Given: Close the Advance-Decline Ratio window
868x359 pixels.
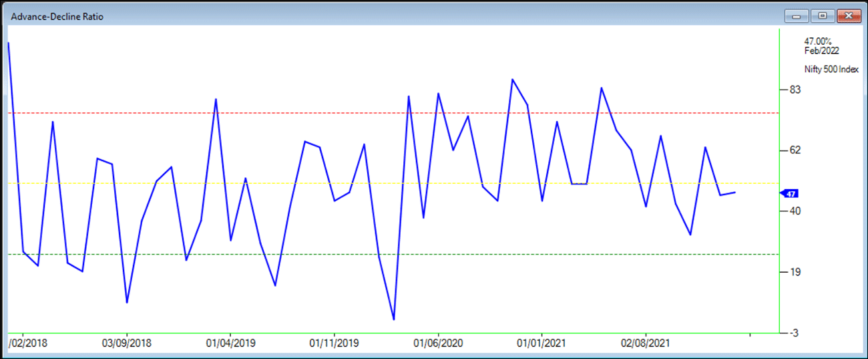Looking at the screenshot, I should (x=849, y=15).
